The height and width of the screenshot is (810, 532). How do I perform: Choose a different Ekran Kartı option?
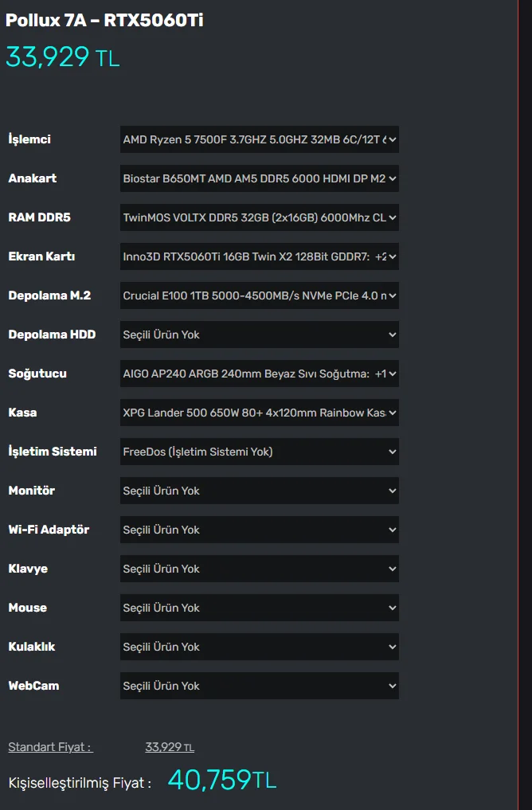[x=259, y=256]
